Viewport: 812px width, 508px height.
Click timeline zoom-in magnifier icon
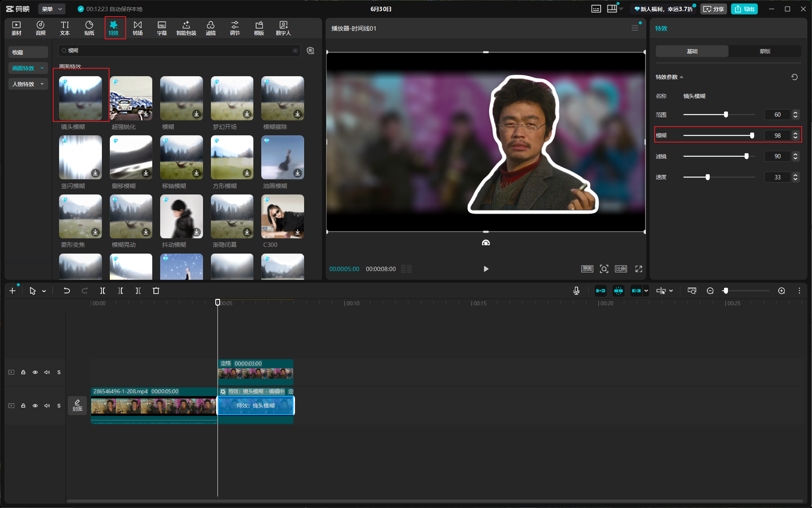click(781, 291)
